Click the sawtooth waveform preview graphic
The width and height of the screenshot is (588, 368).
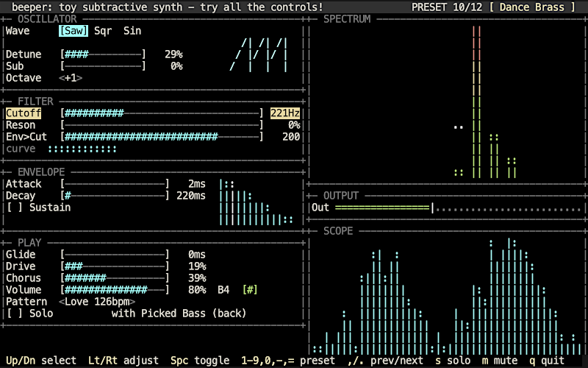click(259, 54)
